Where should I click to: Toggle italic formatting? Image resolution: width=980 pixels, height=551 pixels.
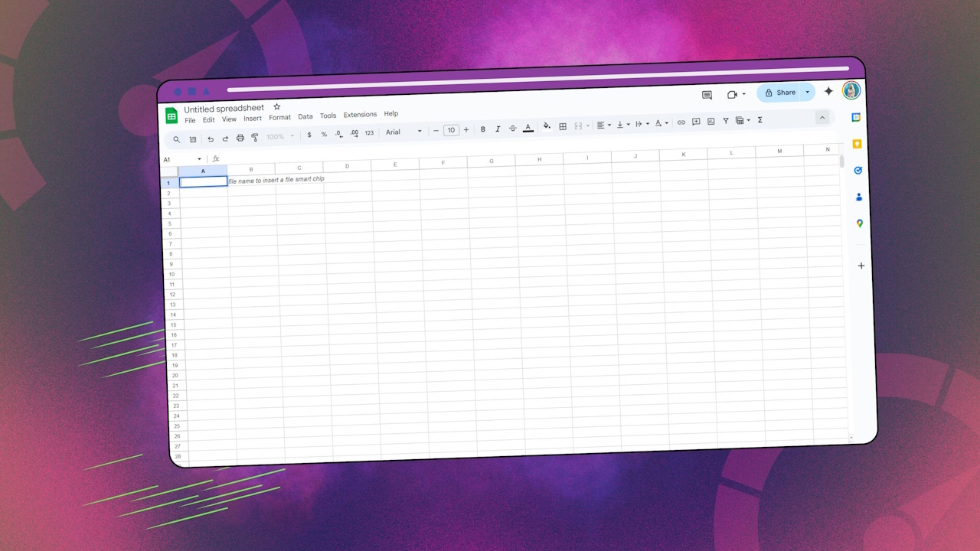(498, 129)
